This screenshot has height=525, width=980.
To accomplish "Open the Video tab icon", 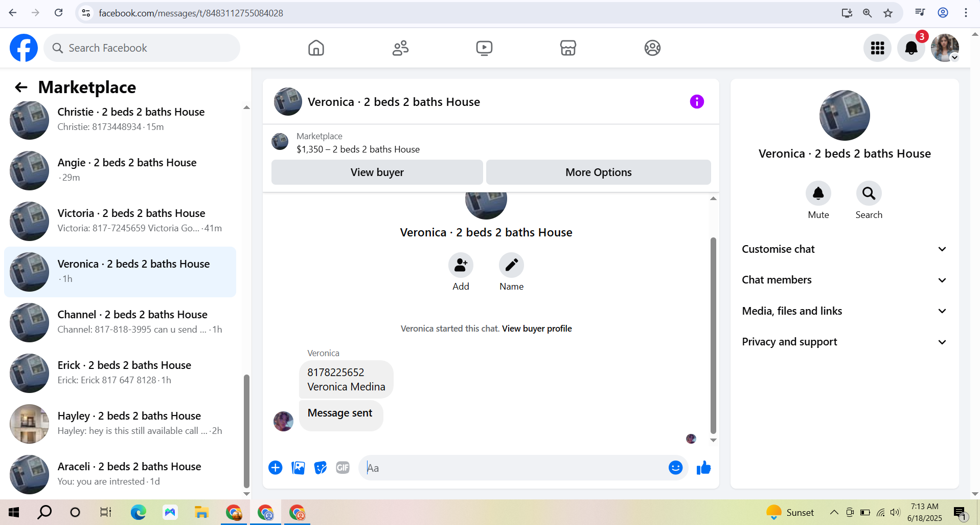I will (484, 48).
